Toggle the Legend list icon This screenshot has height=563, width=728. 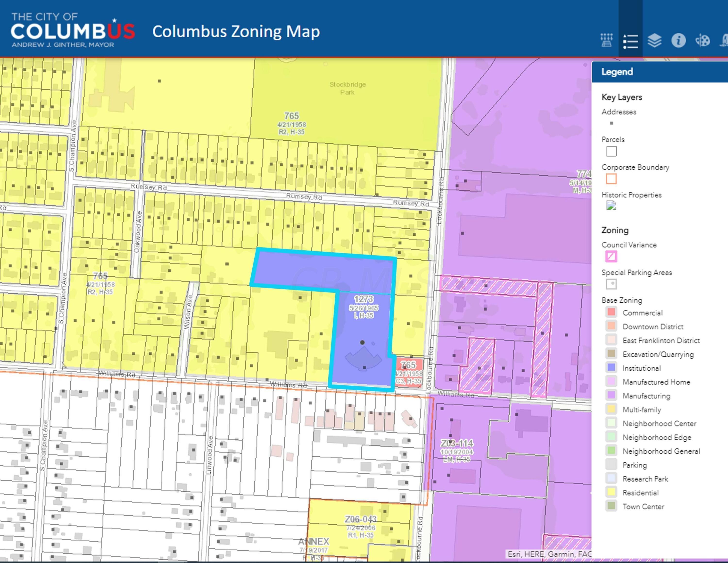(630, 41)
